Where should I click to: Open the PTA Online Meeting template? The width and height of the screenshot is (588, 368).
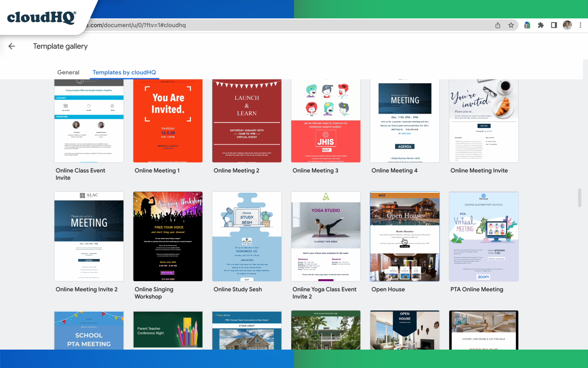(x=484, y=236)
